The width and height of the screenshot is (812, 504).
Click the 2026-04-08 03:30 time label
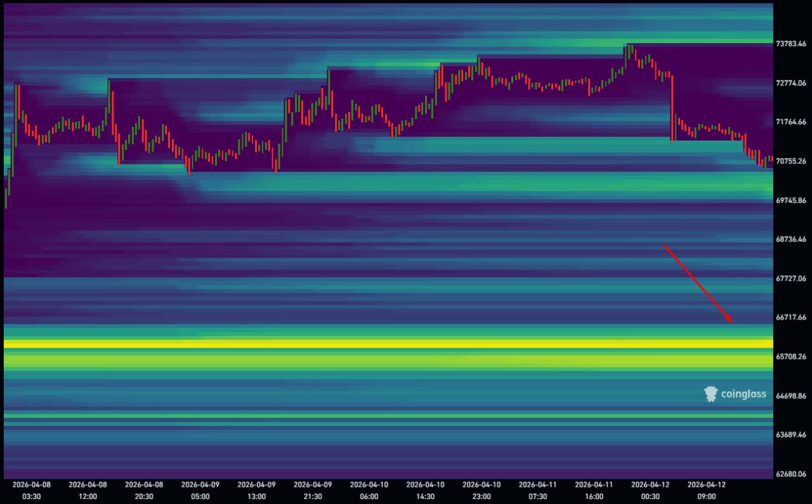point(31,490)
